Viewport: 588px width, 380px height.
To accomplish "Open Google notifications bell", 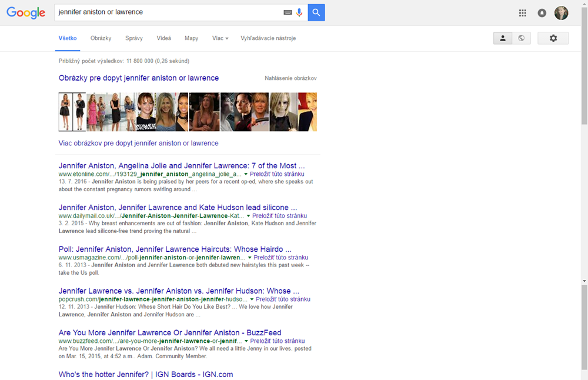I will (542, 13).
